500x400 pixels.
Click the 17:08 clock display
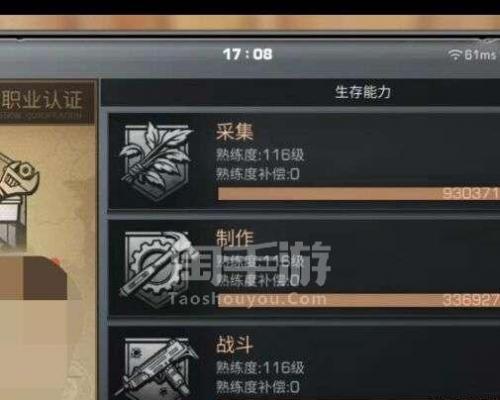point(247,54)
